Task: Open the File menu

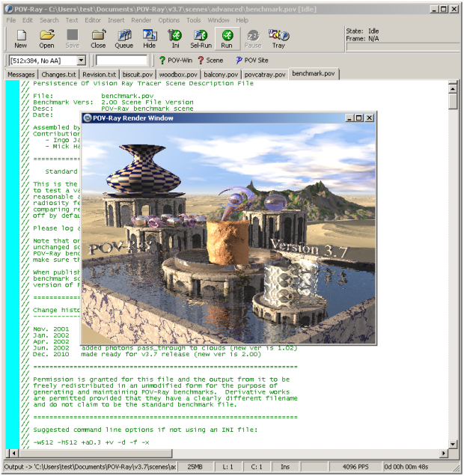Action: pyautogui.click(x=11, y=20)
